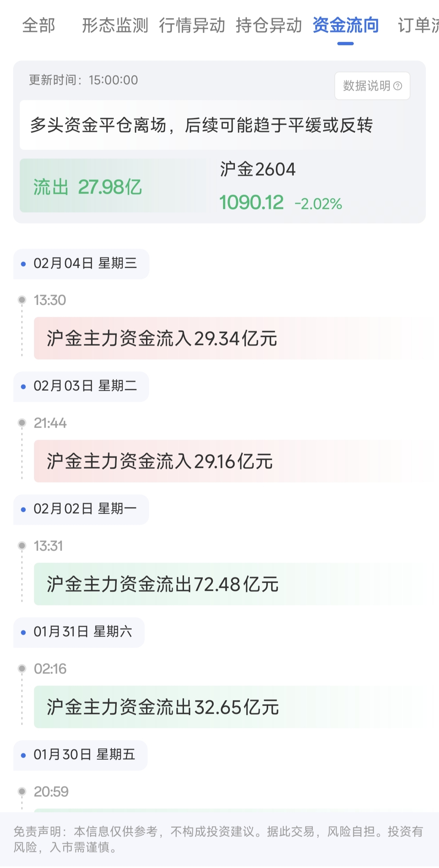The height and width of the screenshot is (868, 439).
Task: Click the 01月31日 星期六 date header
Action: click(79, 632)
